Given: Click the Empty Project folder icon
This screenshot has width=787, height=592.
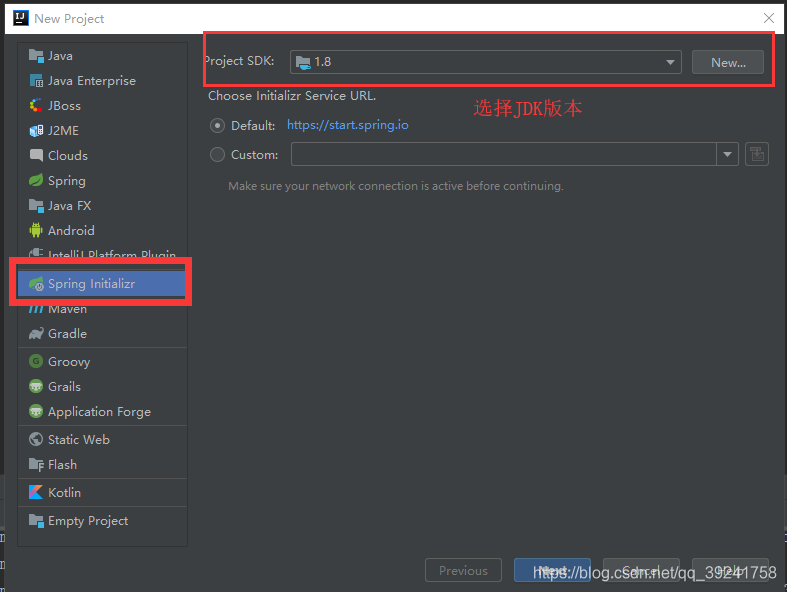Looking at the screenshot, I should click(36, 520).
